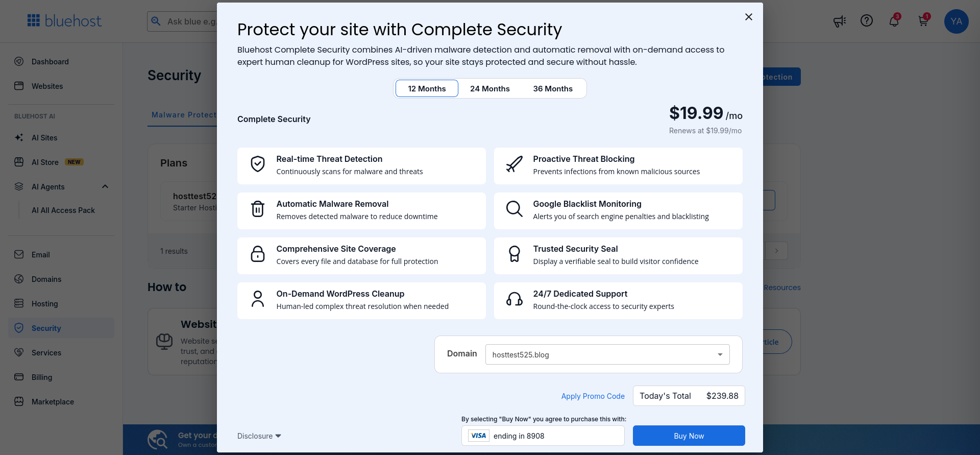This screenshot has width=980, height=455.
Task: Select the Visa card ending in 8908
Action: [x=543, y=436]
